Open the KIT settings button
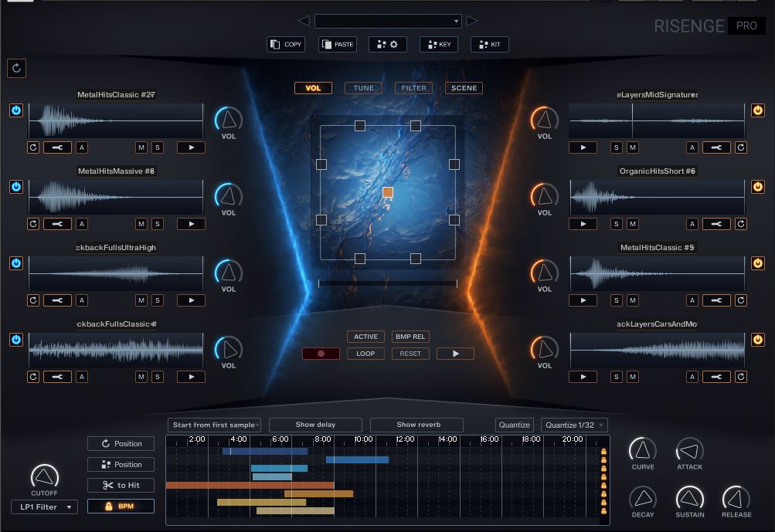This screenshot has width=775, height=532. point(490,45)
